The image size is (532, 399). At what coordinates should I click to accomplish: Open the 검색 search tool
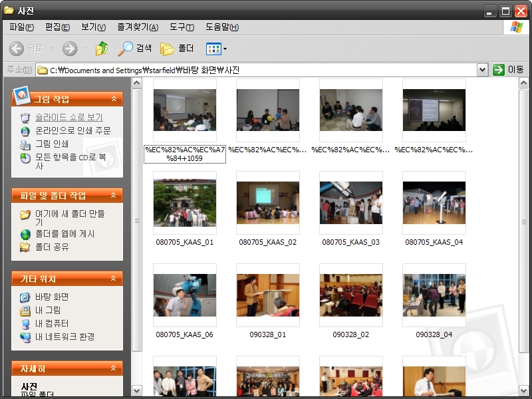[135, 49]
